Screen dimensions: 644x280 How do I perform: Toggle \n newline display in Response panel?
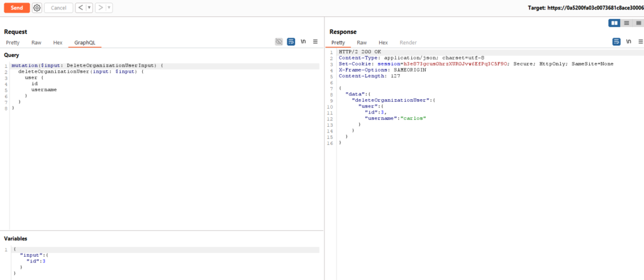pyautogui.click(x=629, y=41)
